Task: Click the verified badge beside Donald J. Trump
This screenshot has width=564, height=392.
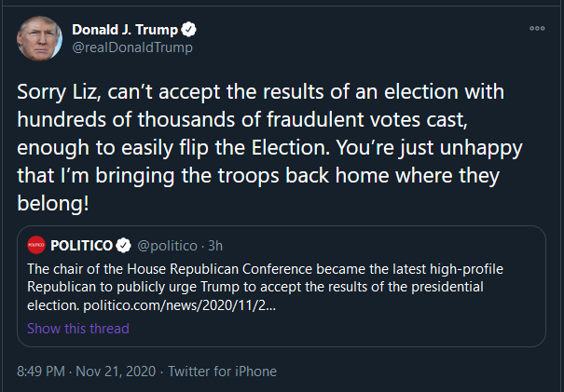Action: tap(187, 28)
